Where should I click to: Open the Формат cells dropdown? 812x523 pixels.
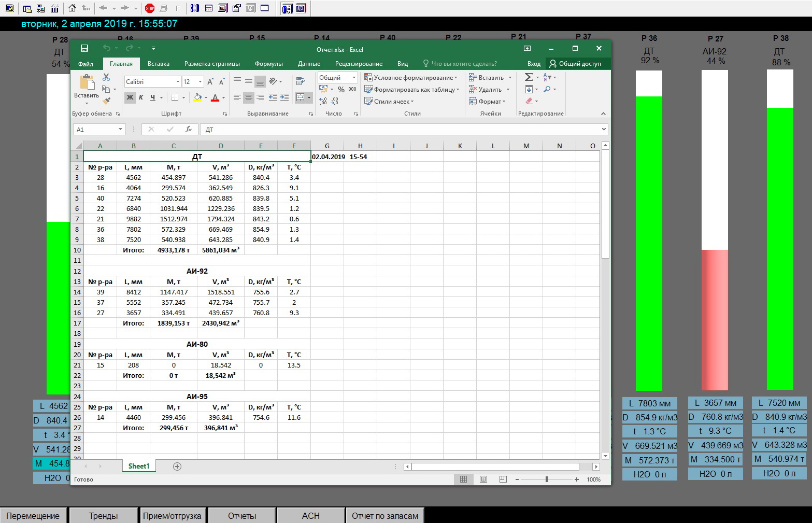click(x=487, y=102)
